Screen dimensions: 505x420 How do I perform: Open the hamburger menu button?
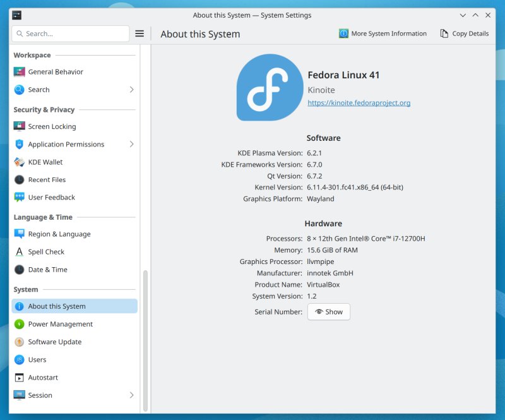[140, 33]
